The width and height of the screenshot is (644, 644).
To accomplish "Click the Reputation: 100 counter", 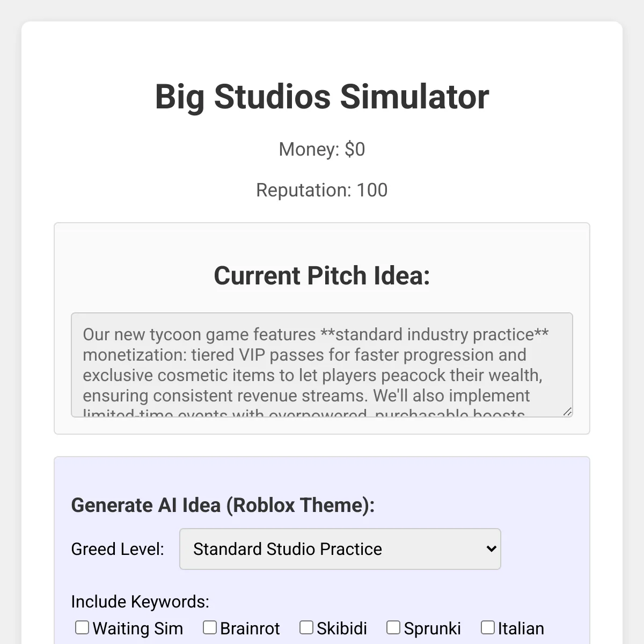I will pyautogui.click(x=322, y=190).
